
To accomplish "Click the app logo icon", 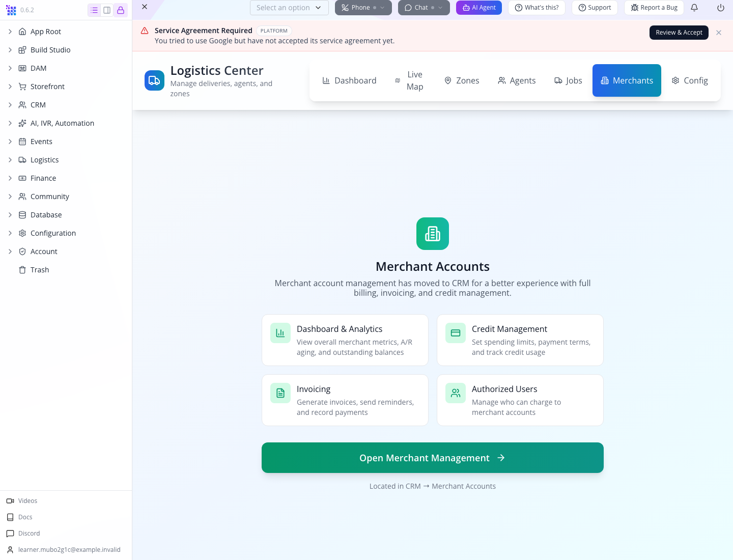I will 11,10.
